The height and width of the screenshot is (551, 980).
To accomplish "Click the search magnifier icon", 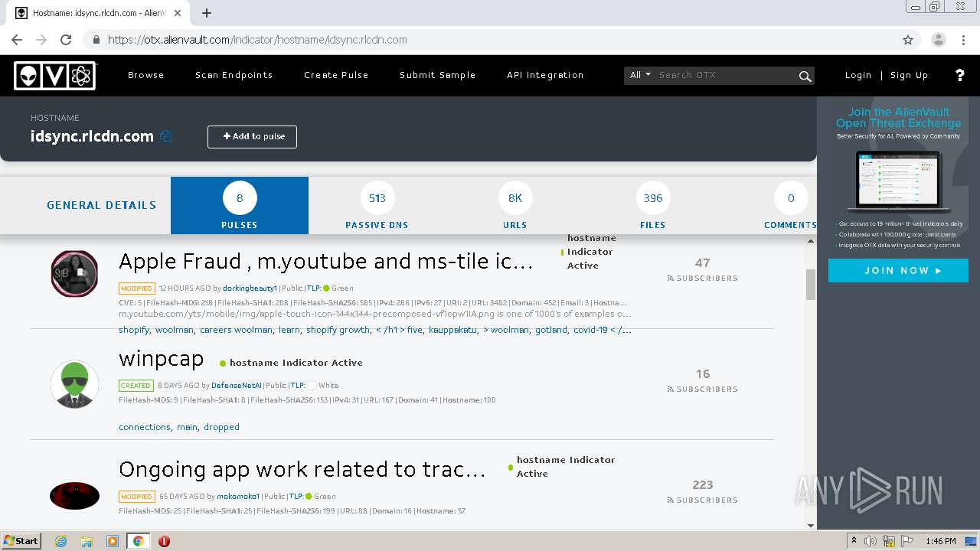I will (805, 76).
